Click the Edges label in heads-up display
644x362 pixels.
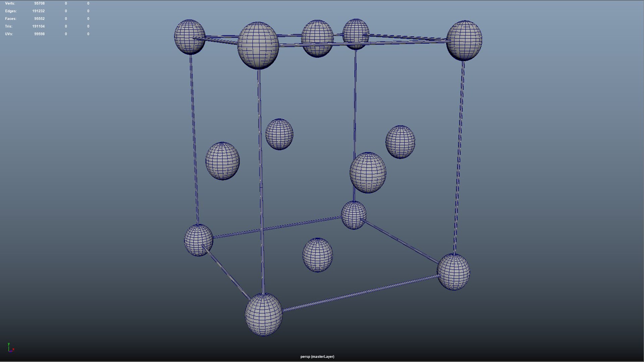pos(11,11)
